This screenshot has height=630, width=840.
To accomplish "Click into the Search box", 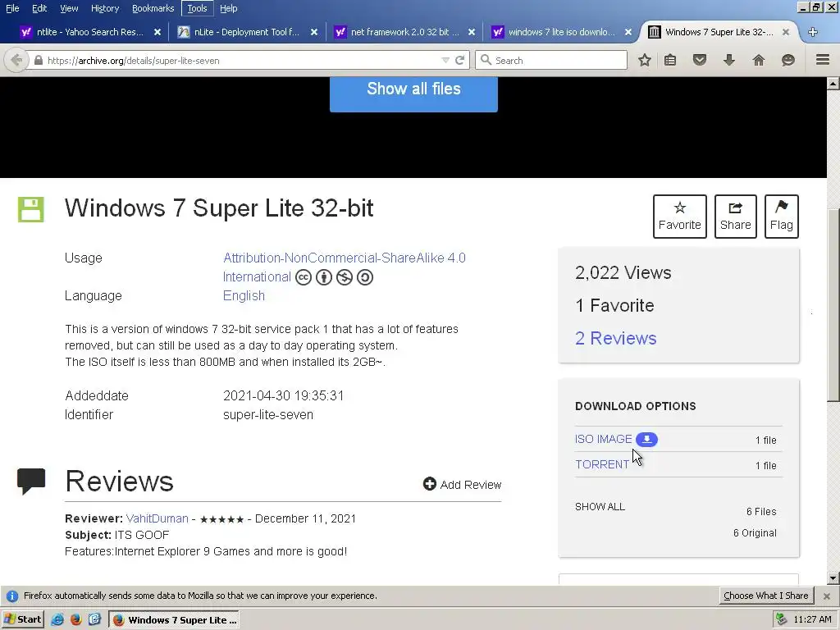I will pyautogui.click(x=551, y=60).
